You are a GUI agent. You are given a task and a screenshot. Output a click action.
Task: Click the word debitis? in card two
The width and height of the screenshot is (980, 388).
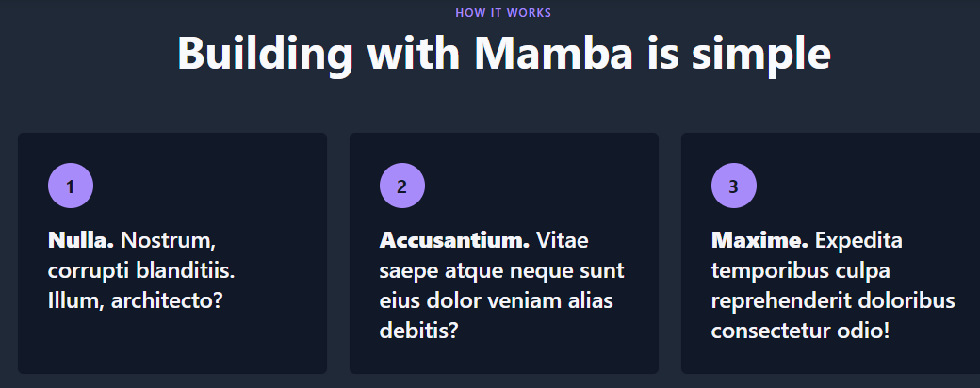(x=418, y=330)
